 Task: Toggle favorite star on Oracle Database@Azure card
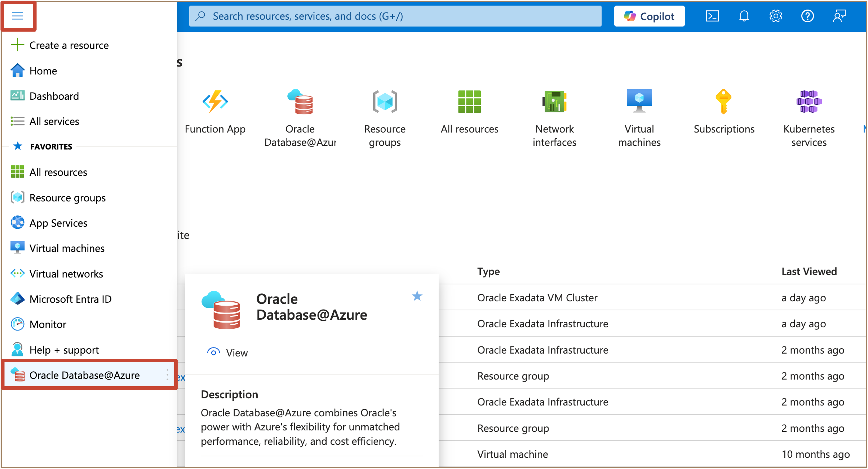point(417,296)
